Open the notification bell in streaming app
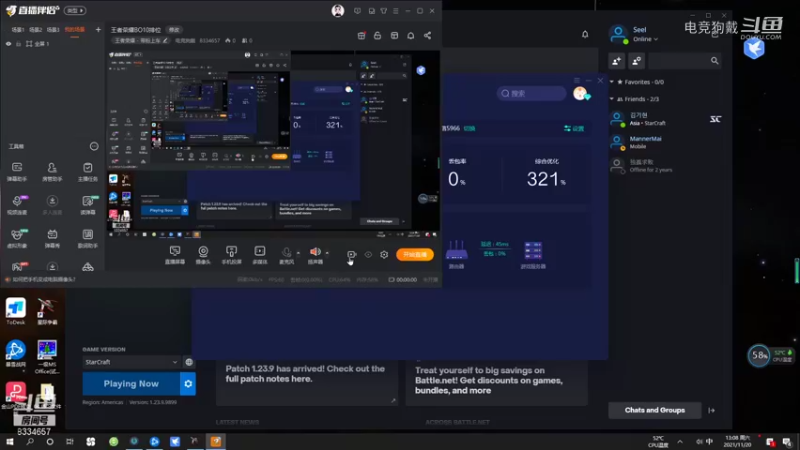 pyautogui.click(x=411, y=36)
